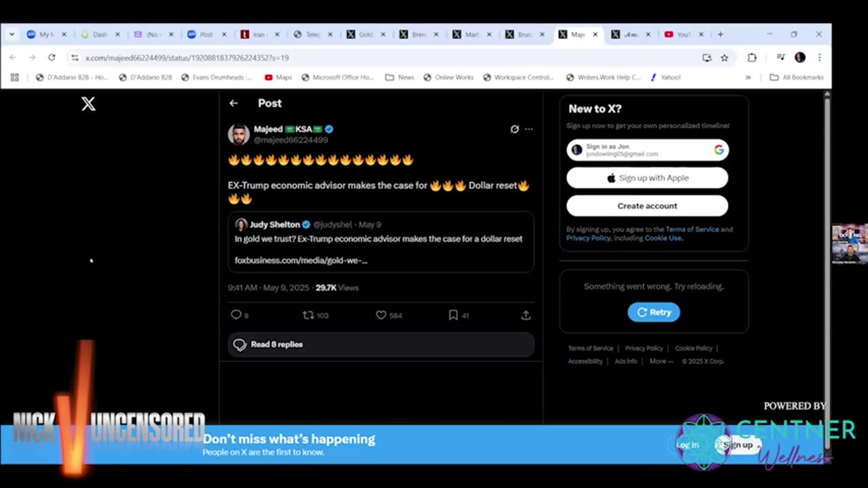Open the post's three-dot more menu
Viewport: 868px width, 488px height.
(x=529, y=129)
